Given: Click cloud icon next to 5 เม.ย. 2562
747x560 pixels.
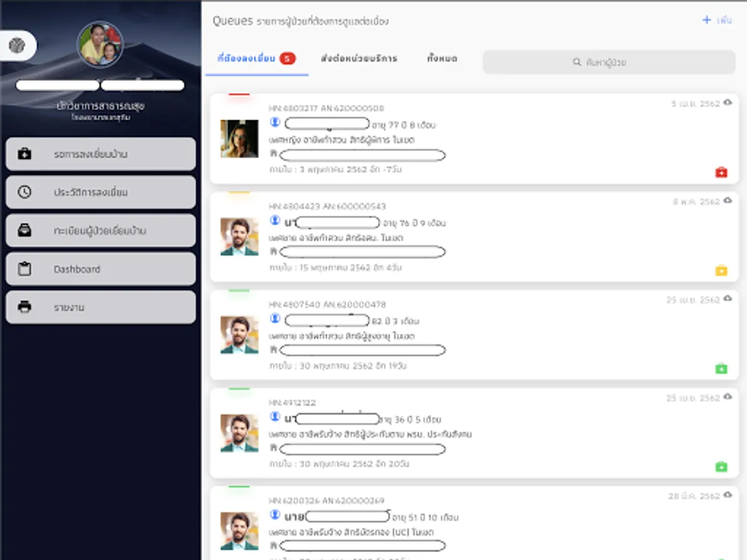Looking at the screenshot, I should click(x=728, y=103).
